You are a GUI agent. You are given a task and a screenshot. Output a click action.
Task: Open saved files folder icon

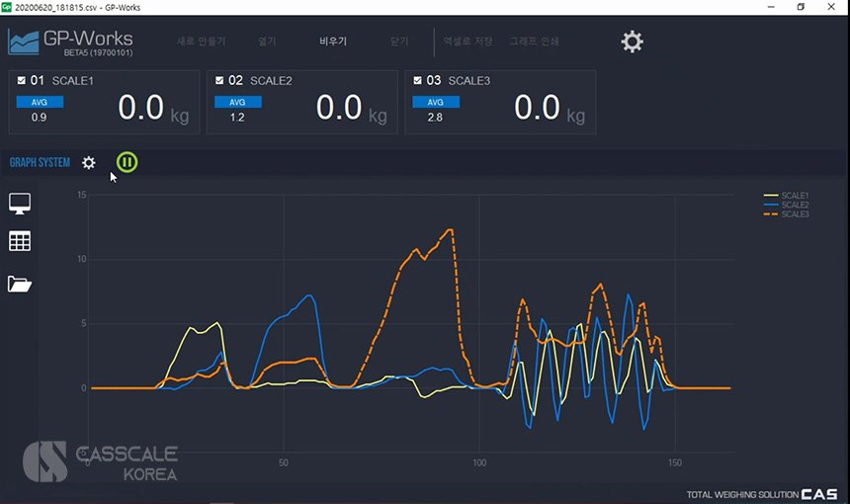coord(20,285)
